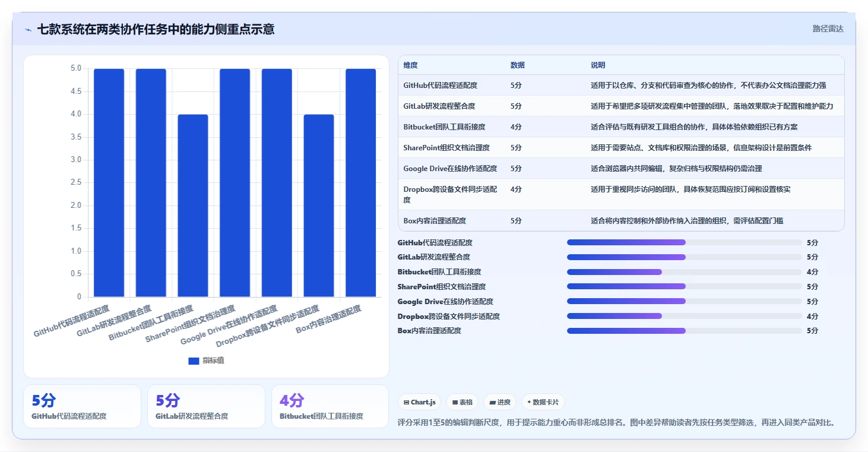The width and height of the screenshot is (868, 452).
Task: Select the 表格 chip
Action: click(x=462, y=402)
